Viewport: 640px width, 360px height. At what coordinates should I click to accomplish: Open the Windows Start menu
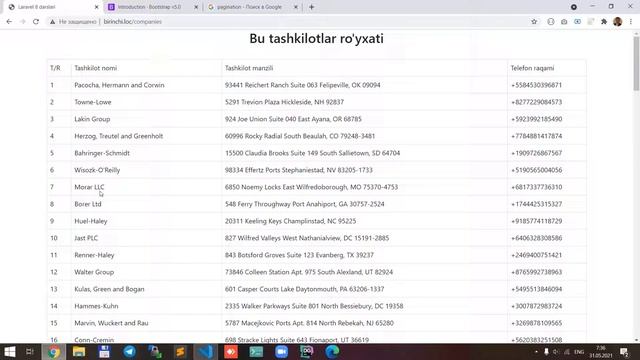tap(10, 351)
